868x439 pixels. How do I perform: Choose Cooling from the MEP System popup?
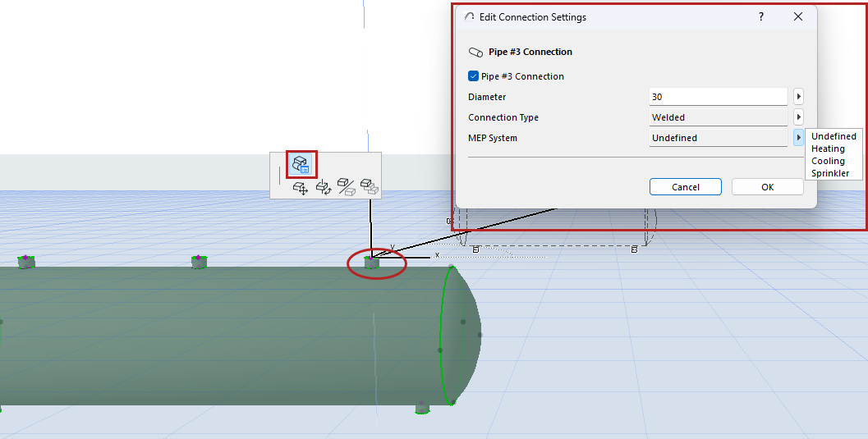(x=828, y=161)
